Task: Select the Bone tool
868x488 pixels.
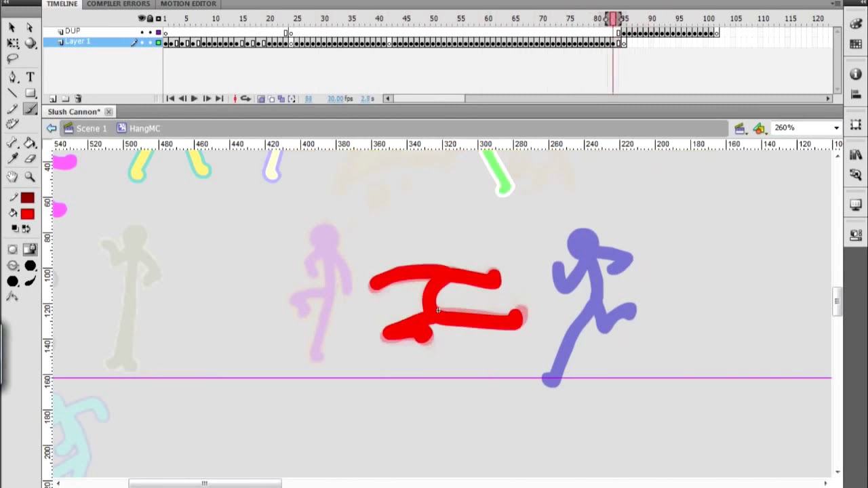Action: [x=12, y=142]
